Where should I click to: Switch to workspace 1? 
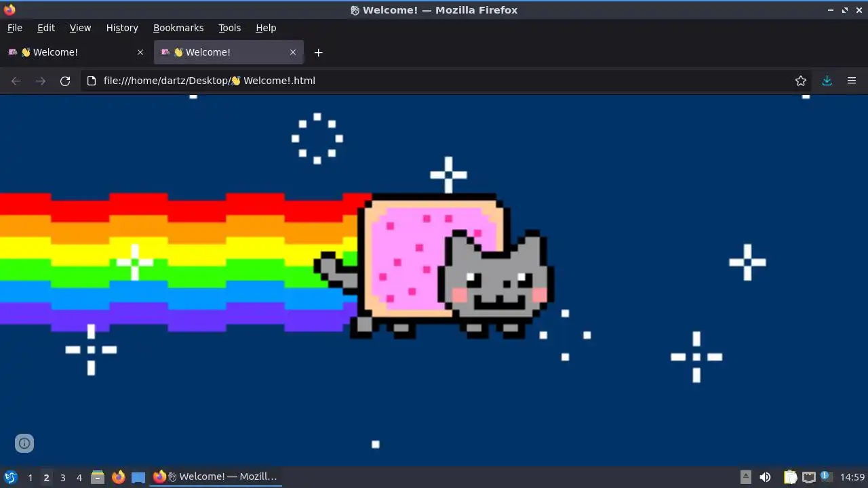click(30, 477)
